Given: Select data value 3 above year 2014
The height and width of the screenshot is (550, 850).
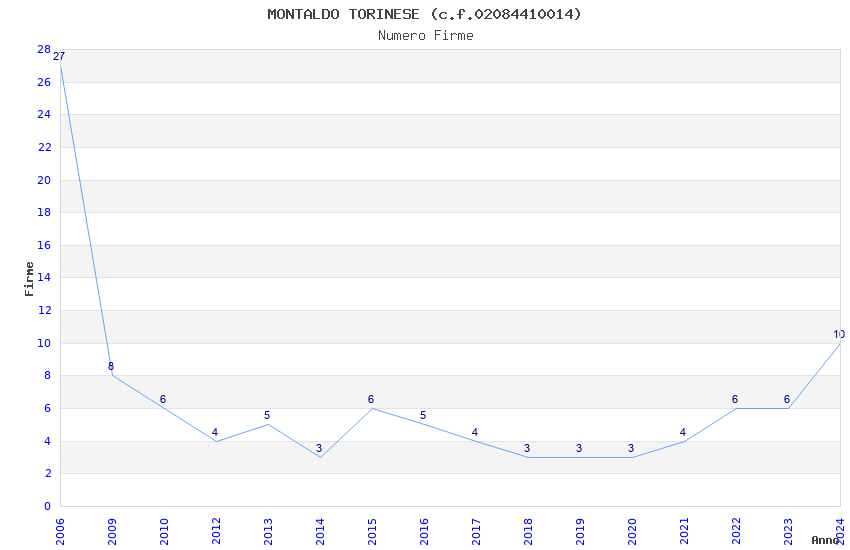Looking at the screenshot, I should pyautogui.click(x=319, y=449).
